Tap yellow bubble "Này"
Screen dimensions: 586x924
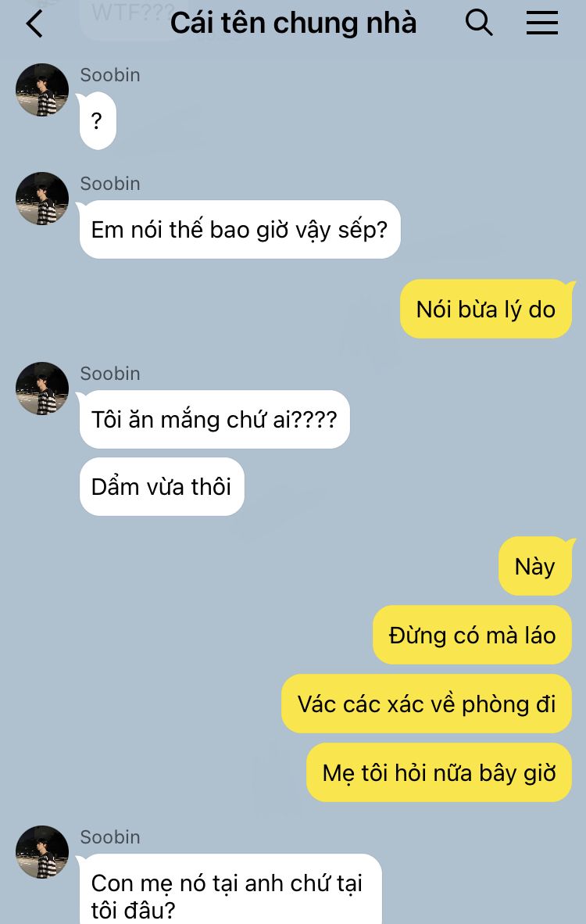pos(534,566)
